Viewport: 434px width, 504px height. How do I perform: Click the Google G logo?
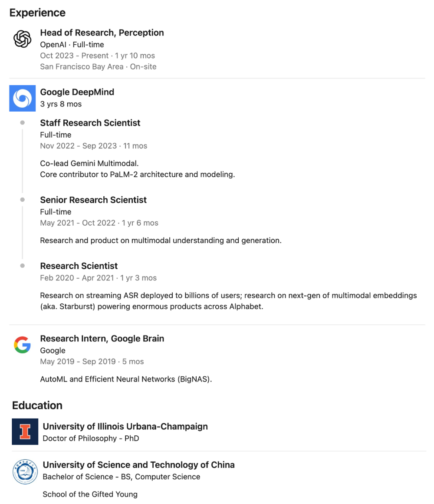pyautogui.click(x=22, y=345)
